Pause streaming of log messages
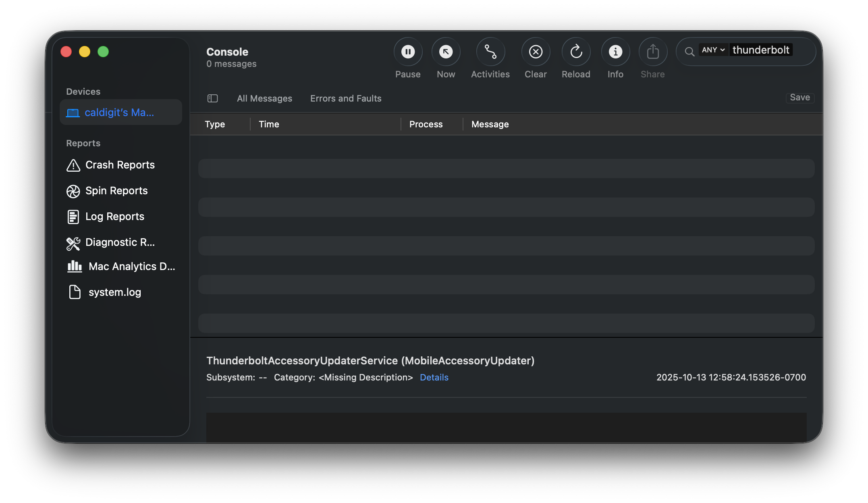 [x=408, y=52]
